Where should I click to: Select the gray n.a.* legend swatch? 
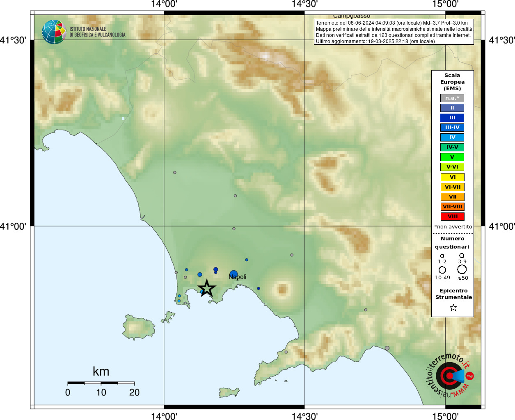click(x=452, y=98)
